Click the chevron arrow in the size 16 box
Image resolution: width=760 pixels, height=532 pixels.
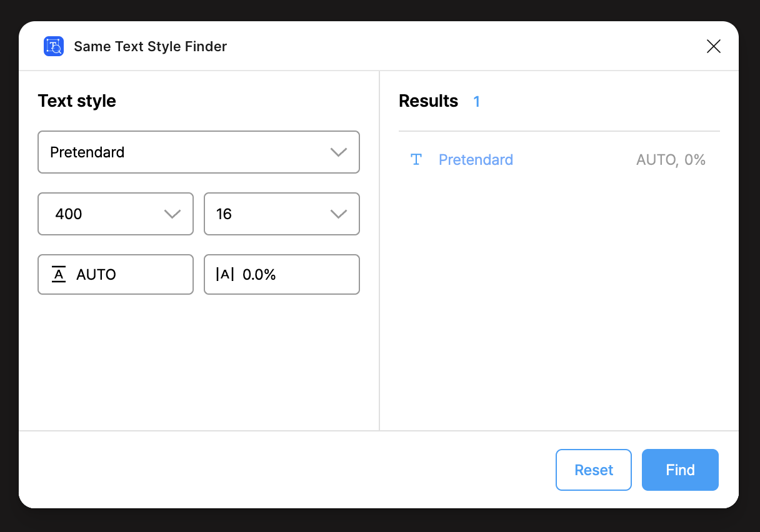(x=338, y=214)
